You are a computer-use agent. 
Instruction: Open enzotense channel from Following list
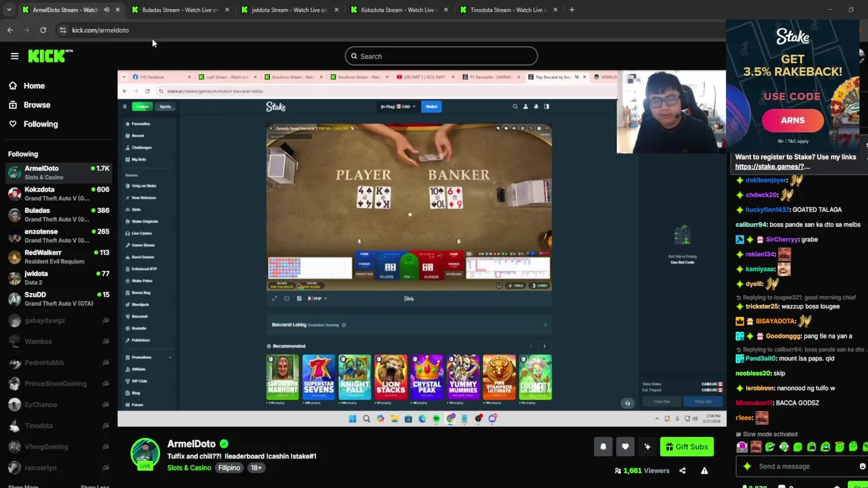58,235
